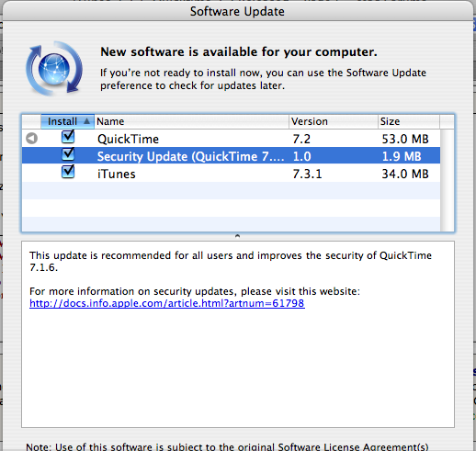Click the 53.0 MB size of QuickTime
Viewport: 476px width, 451px height.
point(405,139)
